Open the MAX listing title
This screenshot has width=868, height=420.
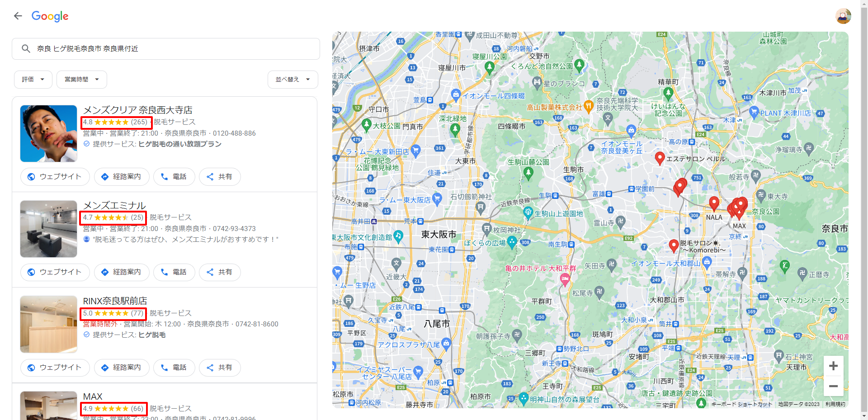[x=93, y=396]
